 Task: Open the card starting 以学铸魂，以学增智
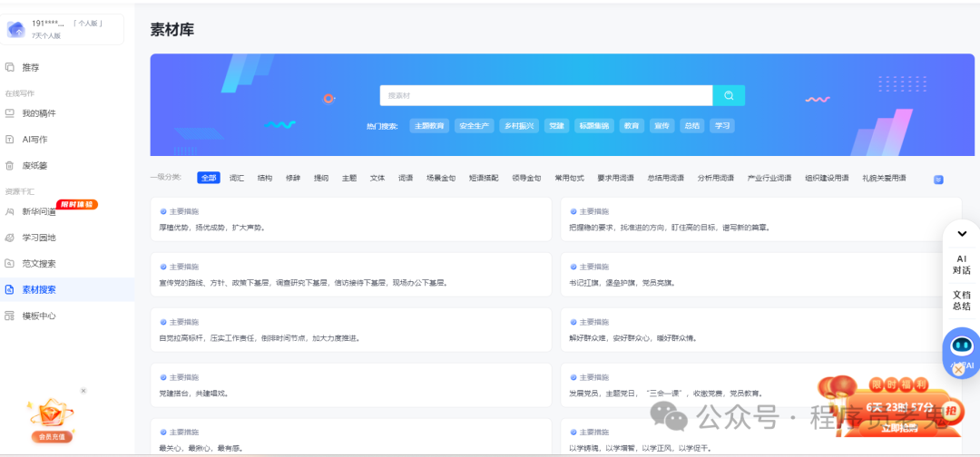tap(761, 436)
